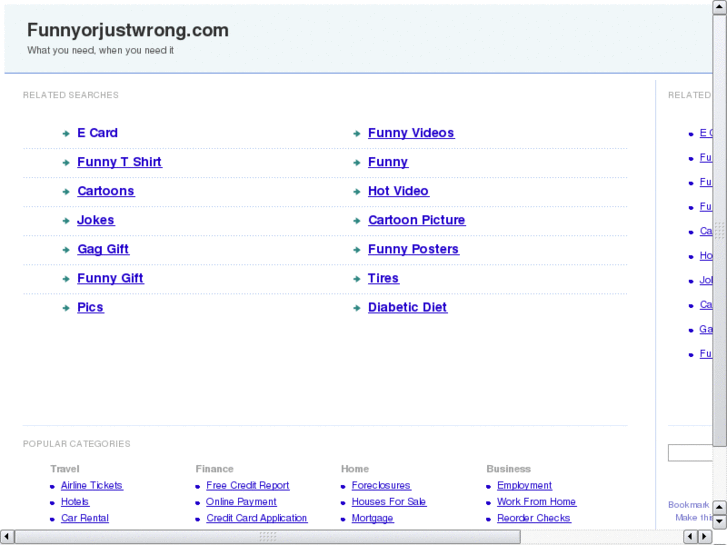
Task: Open the Diabetic Diet link
Action: coord(407,307)
